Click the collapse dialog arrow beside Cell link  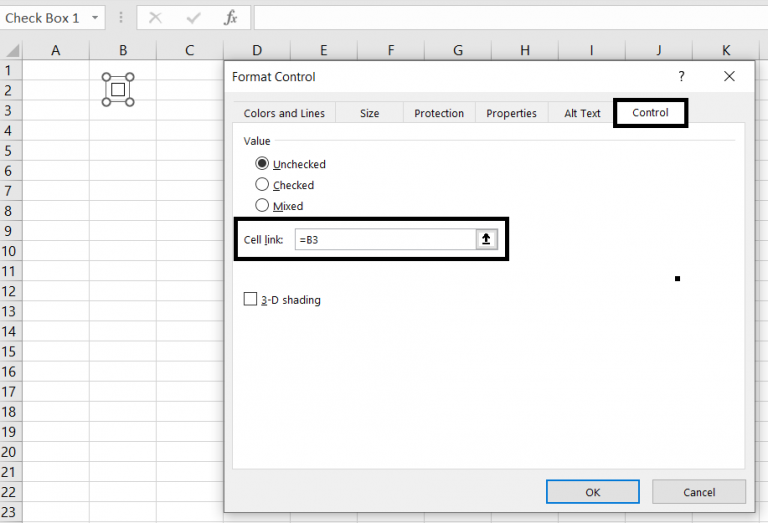487,240
